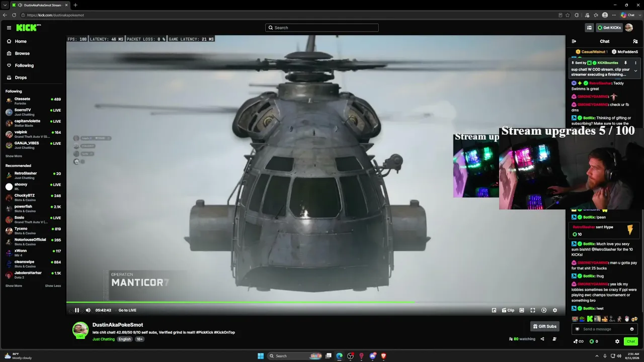Unpin the KICKBounties pinned message

tap(625, 63)
